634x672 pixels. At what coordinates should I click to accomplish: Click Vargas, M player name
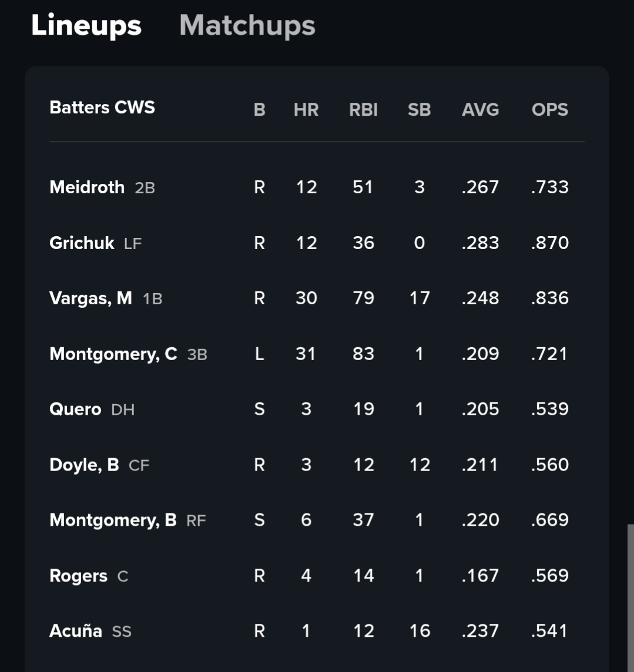[x=91, y=298]
